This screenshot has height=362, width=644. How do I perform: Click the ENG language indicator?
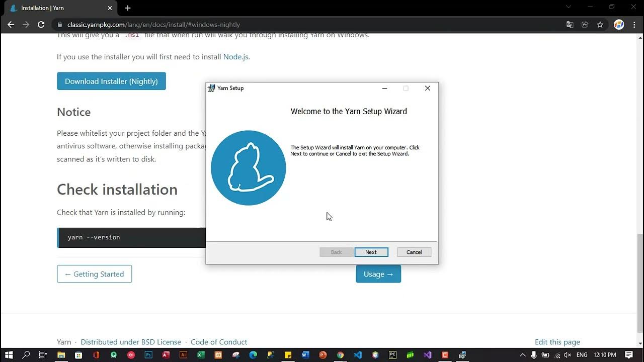tap(582, 355)
